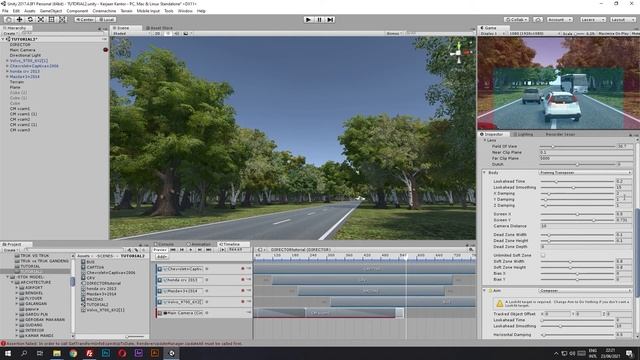The image size is (640, 360).
Task: Open scene effects image dropdown
Action: 187,33
